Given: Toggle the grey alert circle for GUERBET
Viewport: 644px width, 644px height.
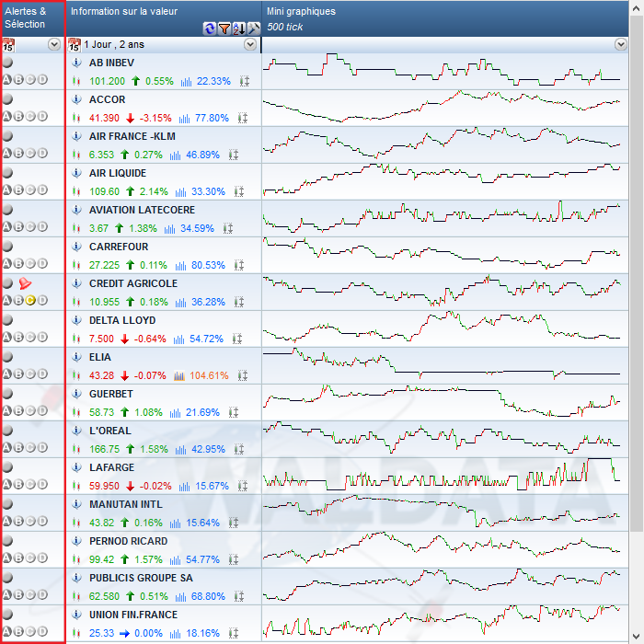Looking at the screenshot, I should (7, 394).
